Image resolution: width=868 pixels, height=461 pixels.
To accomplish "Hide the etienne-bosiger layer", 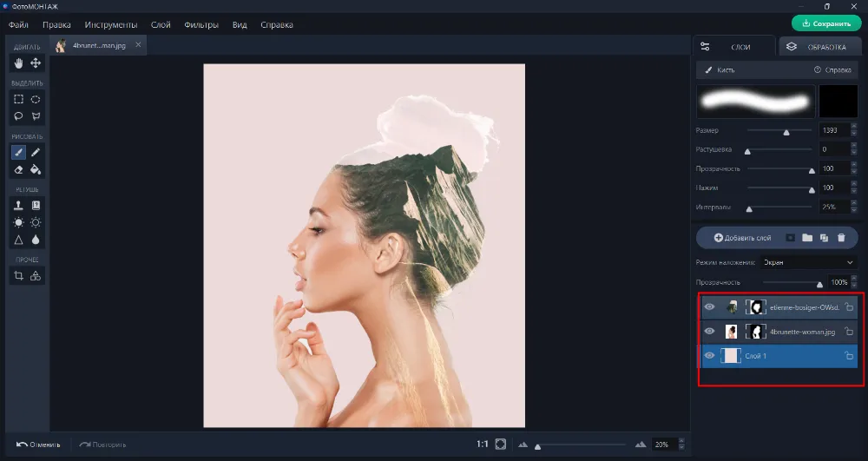I will click(710, 307).
